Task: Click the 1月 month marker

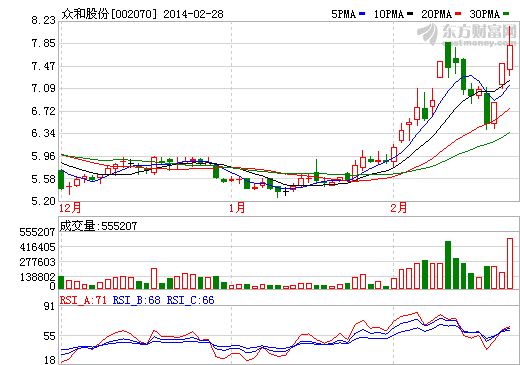Action: [237, 208]
